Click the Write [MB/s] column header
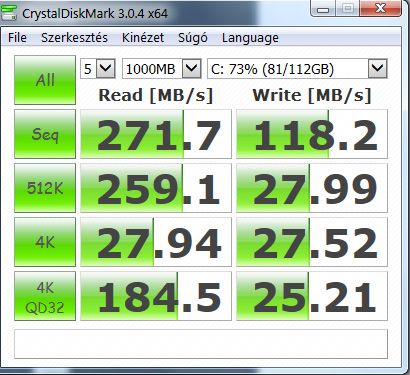The image size is (410, 375). tap(312, 96)
